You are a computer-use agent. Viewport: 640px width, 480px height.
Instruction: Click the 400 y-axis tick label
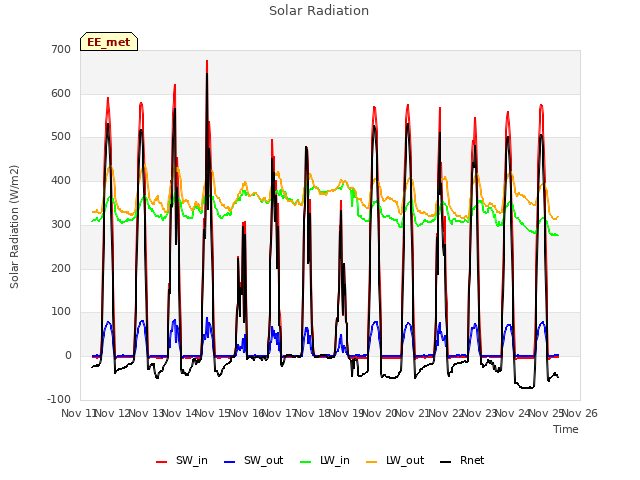(61, 180)
